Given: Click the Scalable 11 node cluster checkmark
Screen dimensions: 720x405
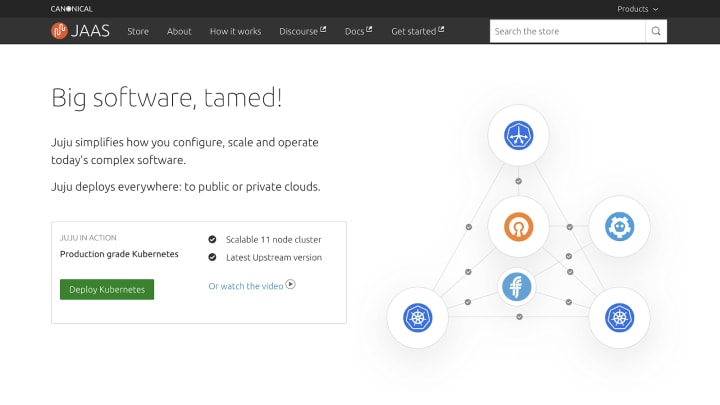Looking at the screenshot, I should pos(212,239).
